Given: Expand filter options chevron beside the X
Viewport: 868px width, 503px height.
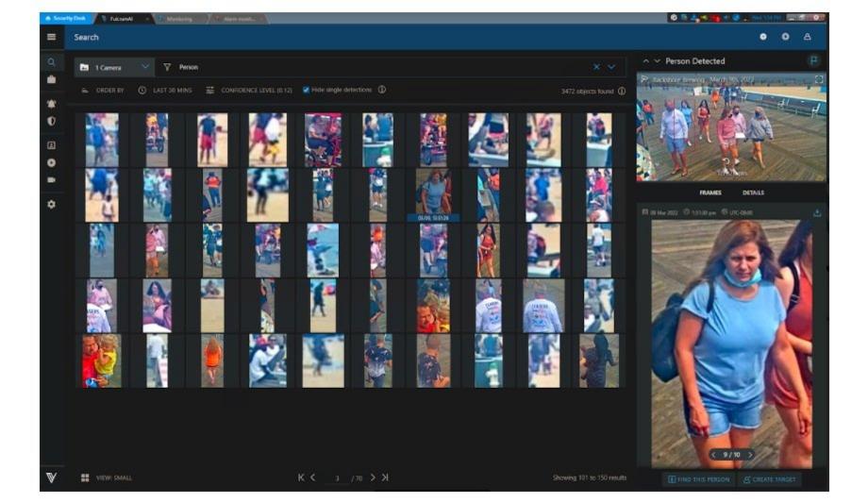Looking at the screenshot, I should click(611, 67).
